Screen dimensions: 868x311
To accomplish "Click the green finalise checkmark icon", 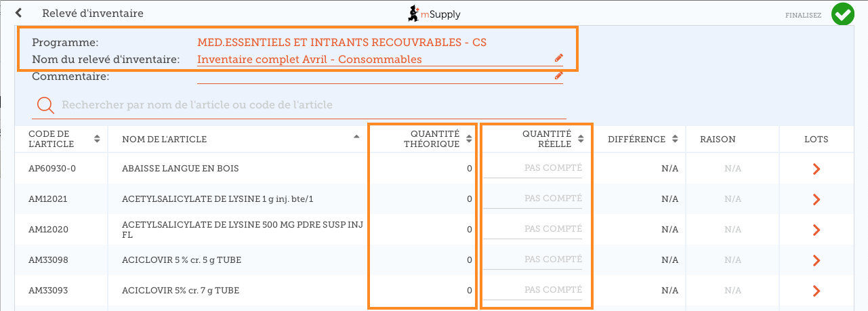I will point(842,14).
